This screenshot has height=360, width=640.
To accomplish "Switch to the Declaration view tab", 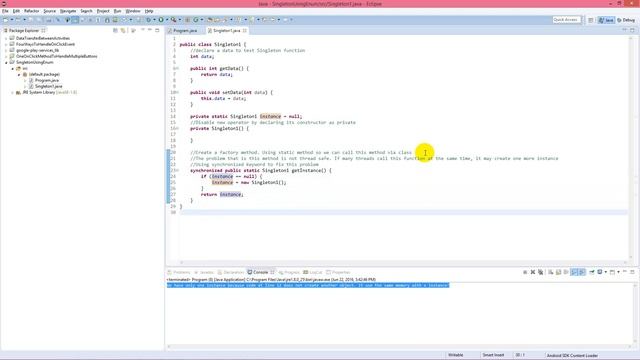I will (231, 272).
